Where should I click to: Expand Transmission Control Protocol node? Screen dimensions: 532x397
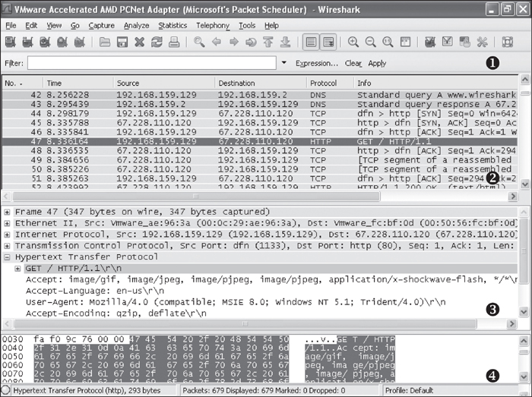7,246
